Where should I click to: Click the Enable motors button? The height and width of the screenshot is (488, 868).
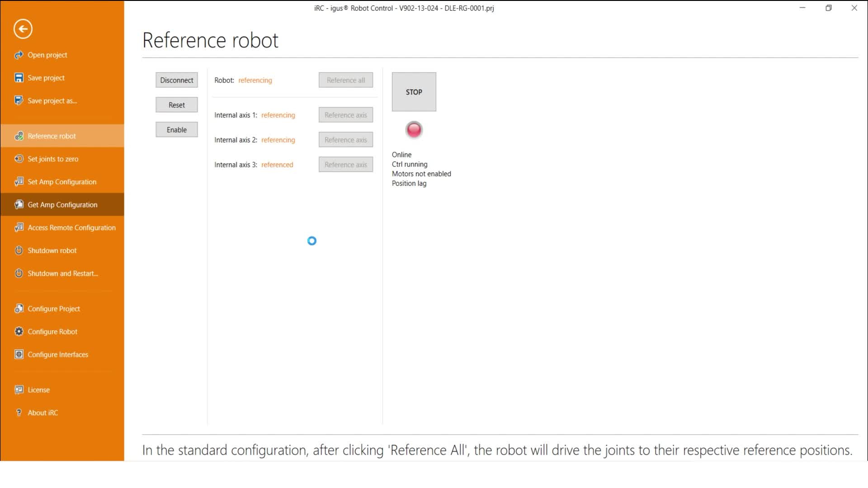[177, 130]
